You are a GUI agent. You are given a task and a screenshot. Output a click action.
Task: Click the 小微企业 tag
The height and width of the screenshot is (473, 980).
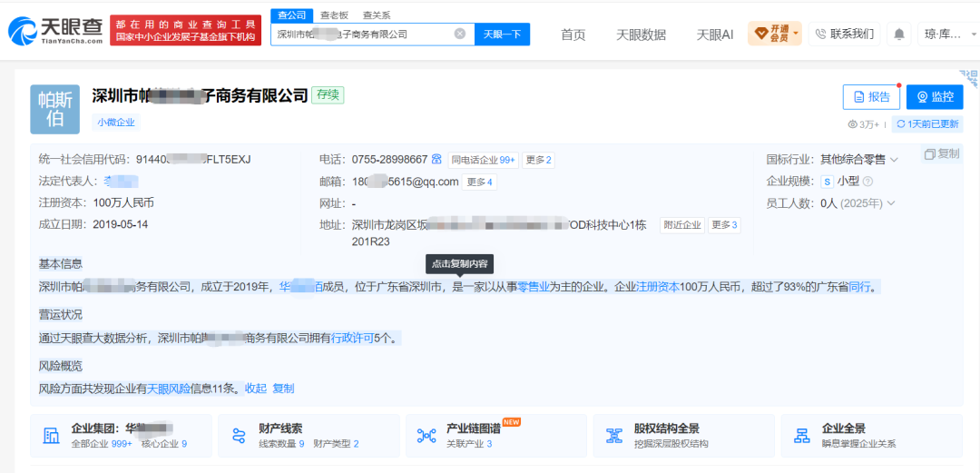(116, 123)
